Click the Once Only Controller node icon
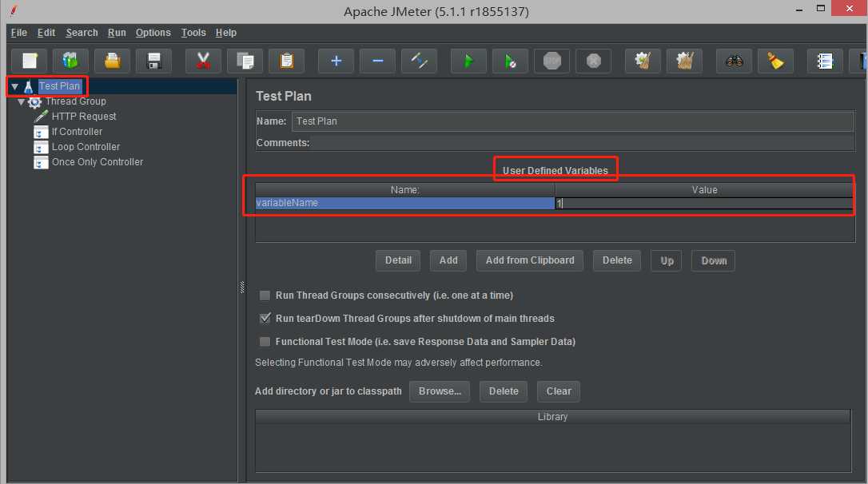Screen dimensions: 868x484 click(x=41, y=163)
